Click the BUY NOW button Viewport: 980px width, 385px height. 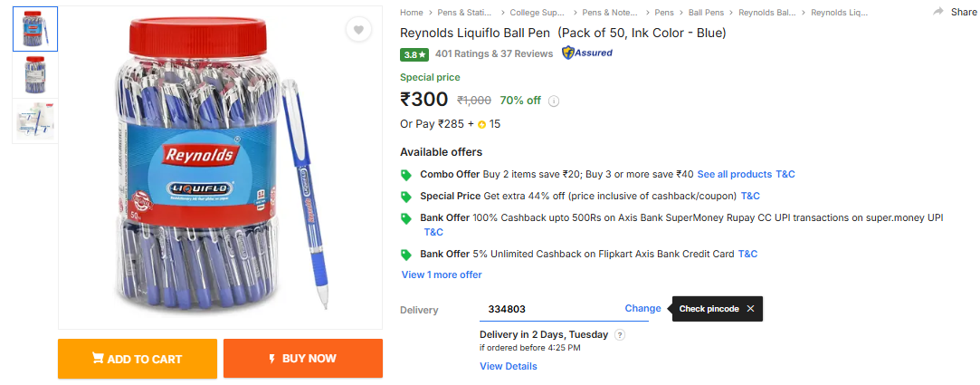click(x=303, y=359)
